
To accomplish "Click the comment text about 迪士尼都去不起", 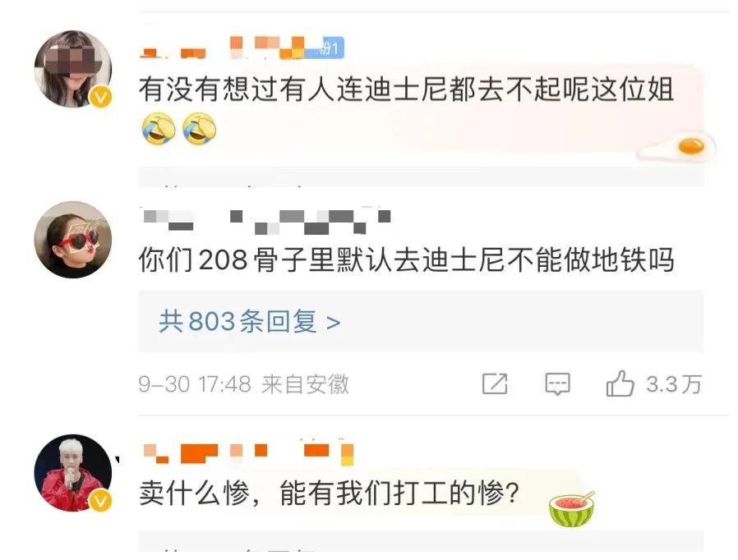I will coord(406,90).
